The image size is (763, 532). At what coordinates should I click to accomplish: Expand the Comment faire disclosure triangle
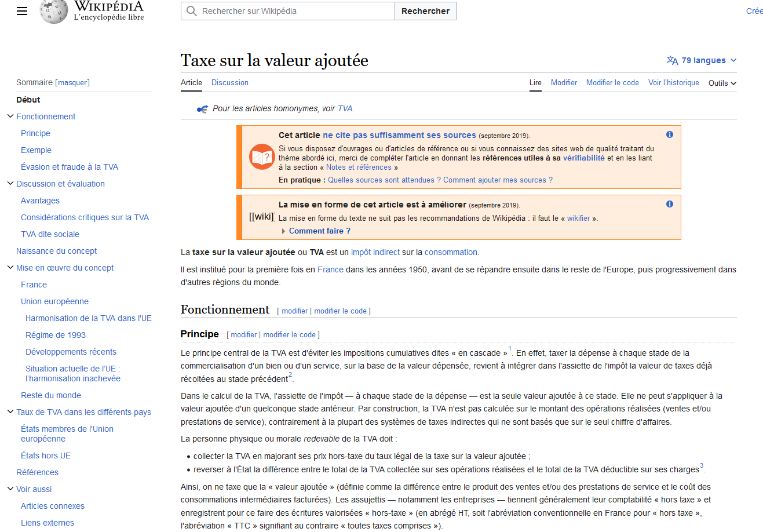click(x=283, y=231)
